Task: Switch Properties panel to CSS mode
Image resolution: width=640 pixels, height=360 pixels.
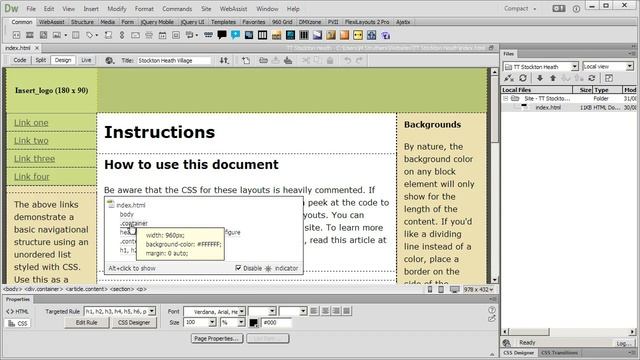Action: coord(18,323)
